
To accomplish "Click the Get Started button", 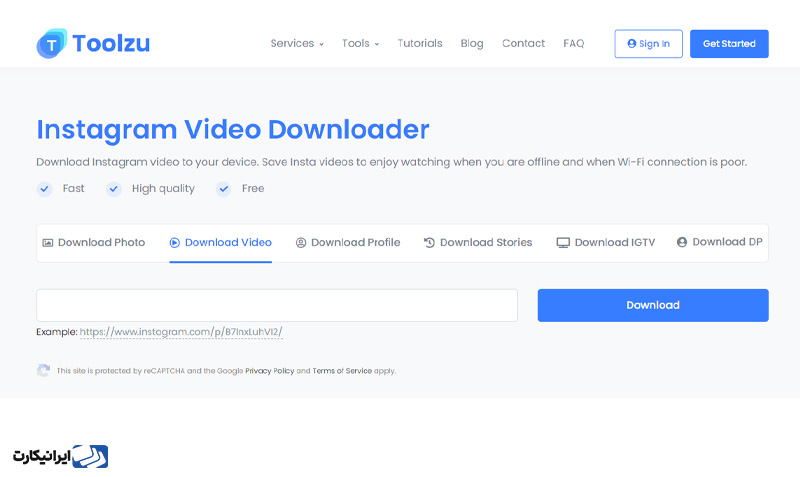I will pyautogui.click(x=729, y=44).
